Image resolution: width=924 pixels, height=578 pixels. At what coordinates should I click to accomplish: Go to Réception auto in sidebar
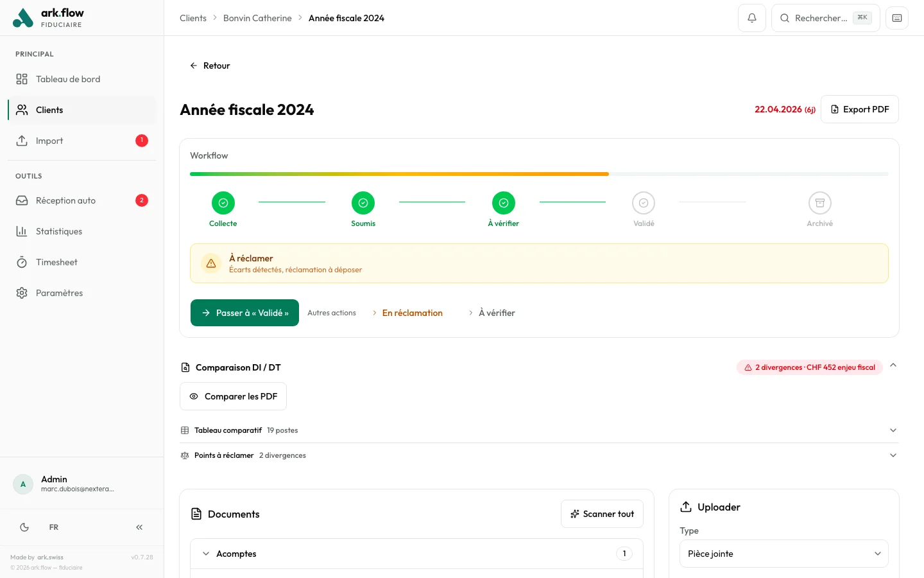coord(65,200)
